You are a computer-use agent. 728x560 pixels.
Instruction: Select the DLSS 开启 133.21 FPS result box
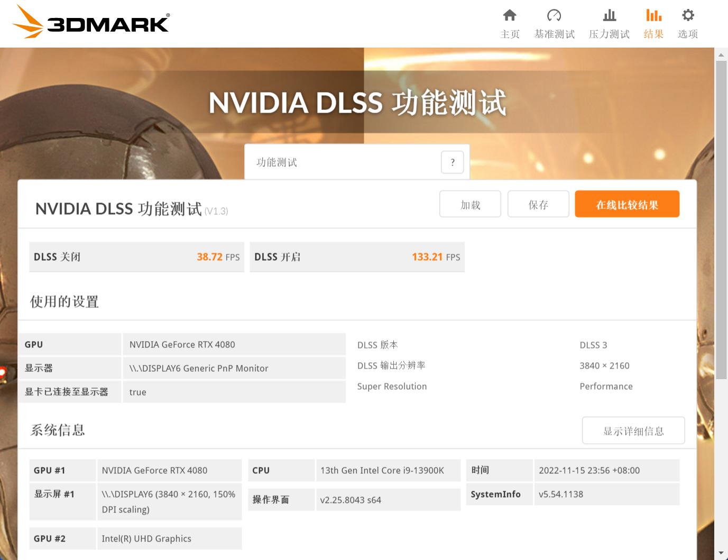coord(357,257)
